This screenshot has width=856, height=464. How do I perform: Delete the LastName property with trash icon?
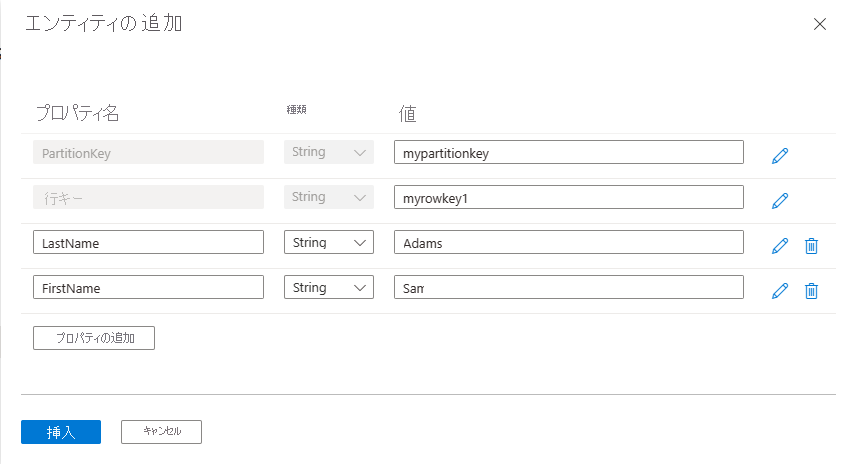(x=811, y=246)
